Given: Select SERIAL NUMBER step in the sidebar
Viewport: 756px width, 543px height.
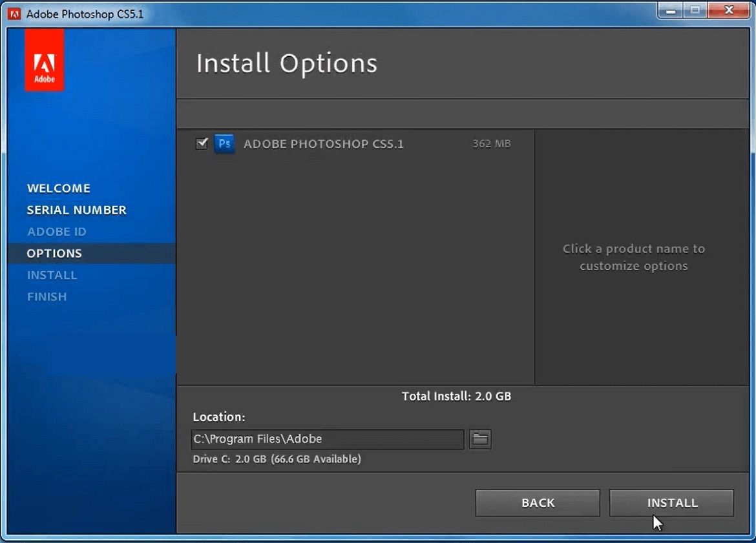Looking at the screenshot, I should click(x=77, y=210).
